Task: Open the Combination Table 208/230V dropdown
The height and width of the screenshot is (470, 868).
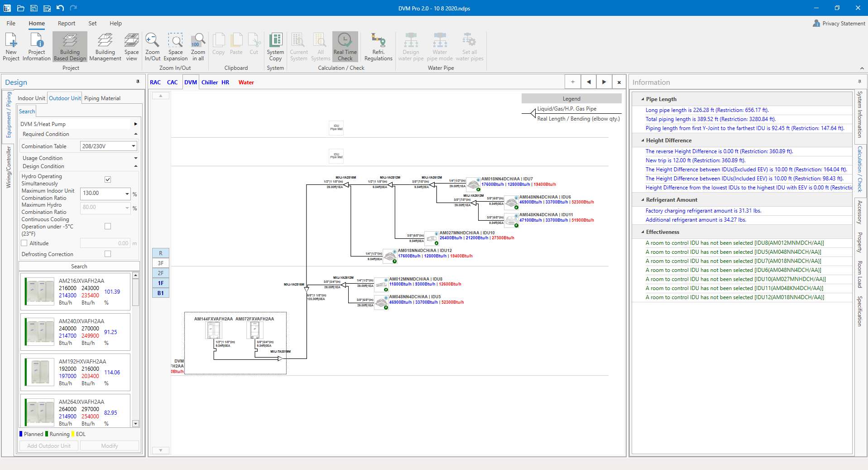Action: click(x=133, y=146)
